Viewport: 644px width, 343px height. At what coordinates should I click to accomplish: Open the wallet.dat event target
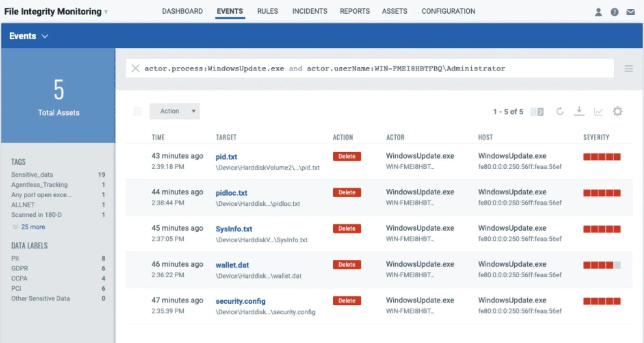(232, 265)
